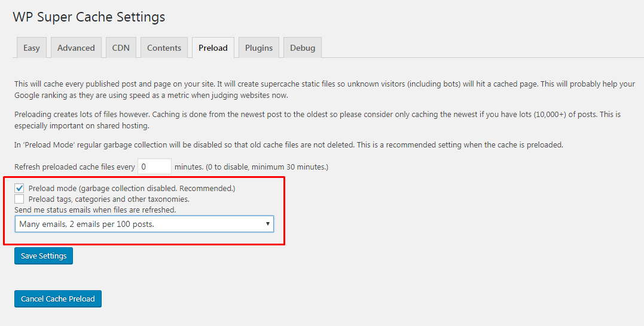Image resolution: width=644 pixels, height=326 pixels.
Task: Click 'Refresh preloaded cache files every' label
Action: tap(74, 167)
